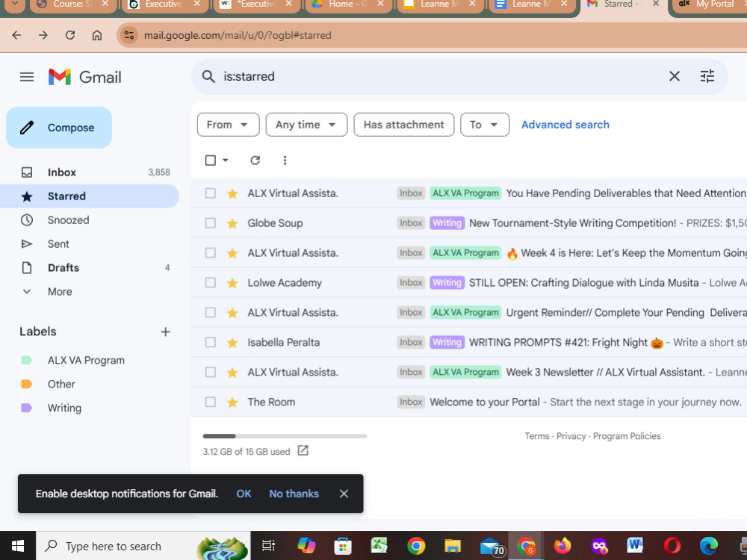Image resolution: width=747 pixels, height=560 pixels.
Task: View site information icon in address bar
Action: 128,35
